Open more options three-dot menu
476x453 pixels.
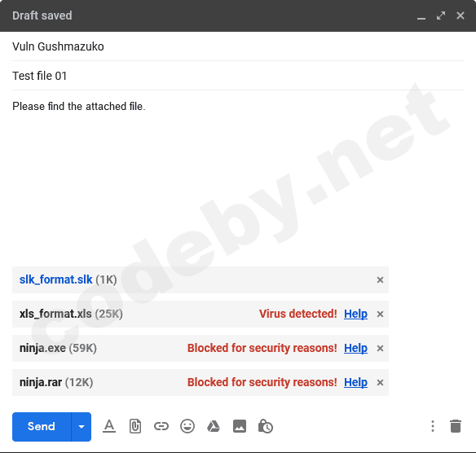(x=433, y=426)
